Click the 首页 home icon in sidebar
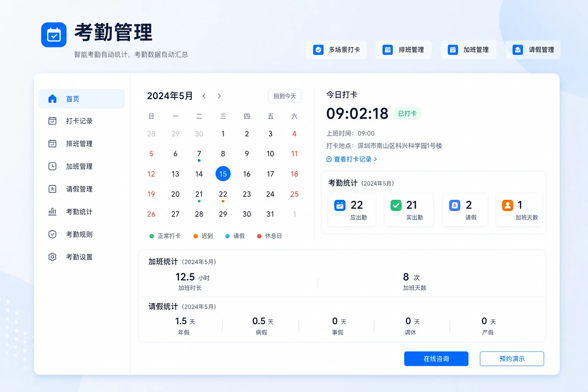588x392 pixels. click(x=52, y=99)
